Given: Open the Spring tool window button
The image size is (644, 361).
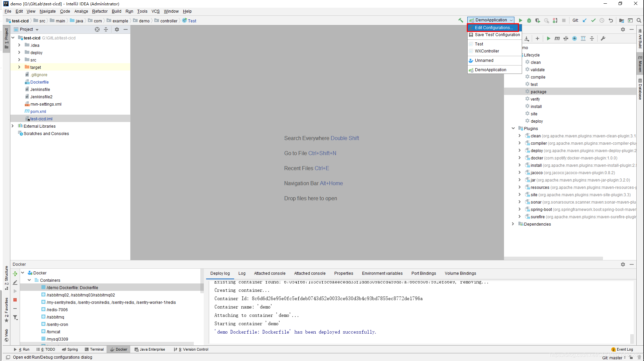Looking at the screenshot, I should (x=70, y=349).
